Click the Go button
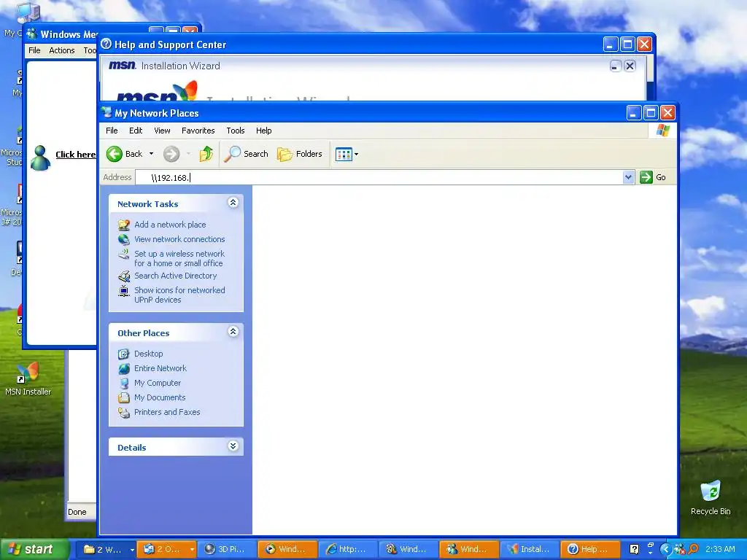The width and height of the screenshot is (747, 560). coord(653,177)
